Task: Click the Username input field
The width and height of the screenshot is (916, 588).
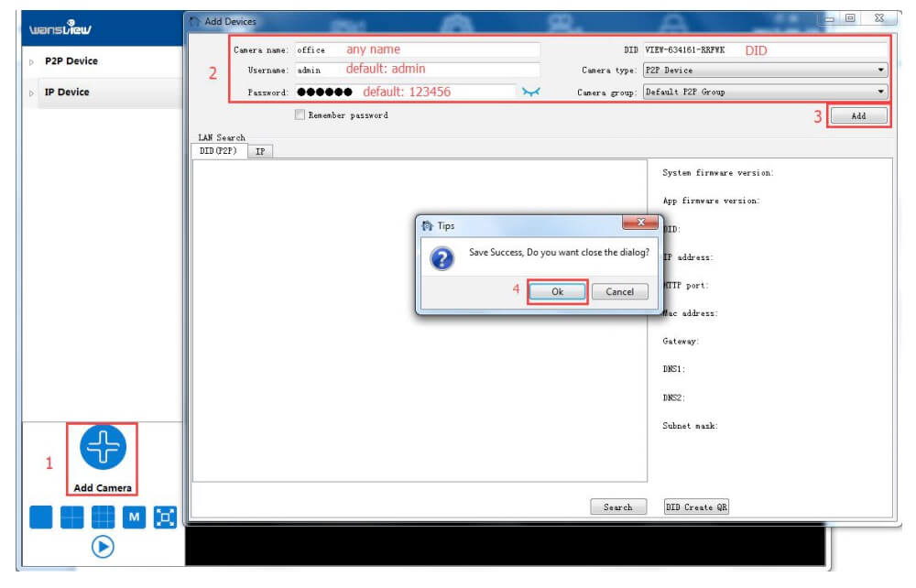Action: click(x=417, y=71)
